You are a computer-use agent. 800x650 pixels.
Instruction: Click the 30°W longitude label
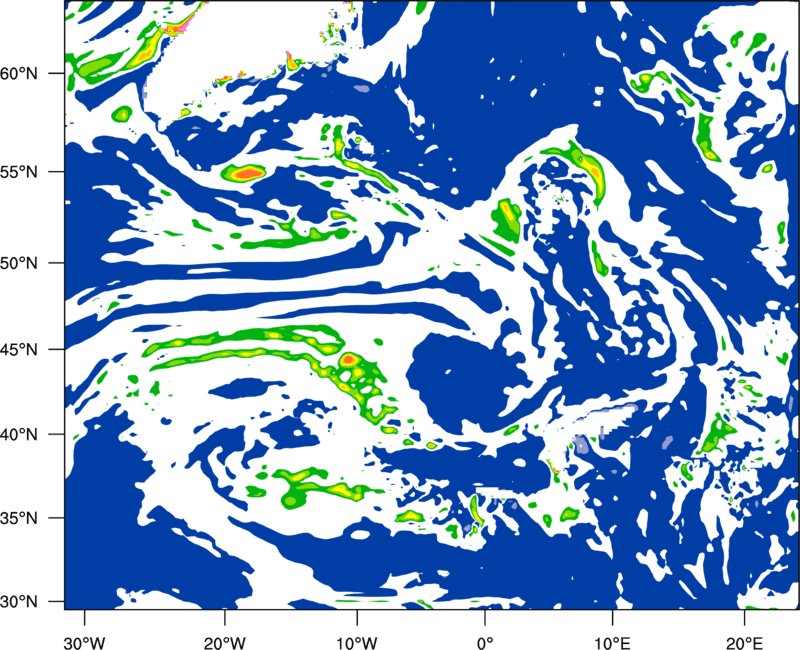[84, 643]
